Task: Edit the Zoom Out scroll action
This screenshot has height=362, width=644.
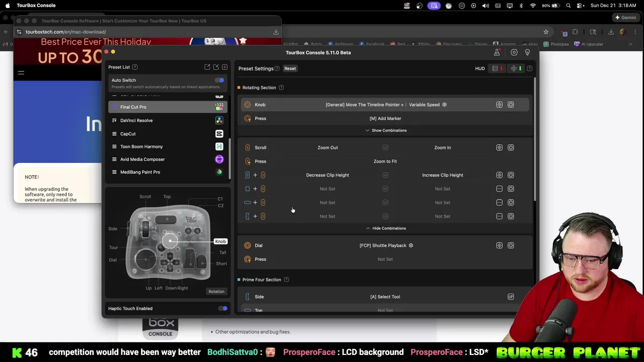Action: (x=328, y=147)
